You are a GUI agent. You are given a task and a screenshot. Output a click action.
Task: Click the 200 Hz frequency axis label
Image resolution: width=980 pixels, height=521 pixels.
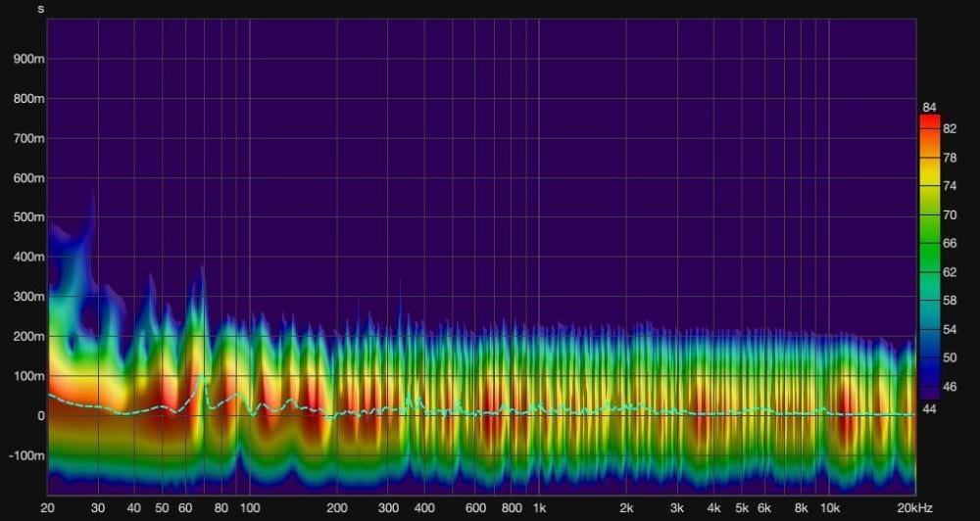(337, 508)
